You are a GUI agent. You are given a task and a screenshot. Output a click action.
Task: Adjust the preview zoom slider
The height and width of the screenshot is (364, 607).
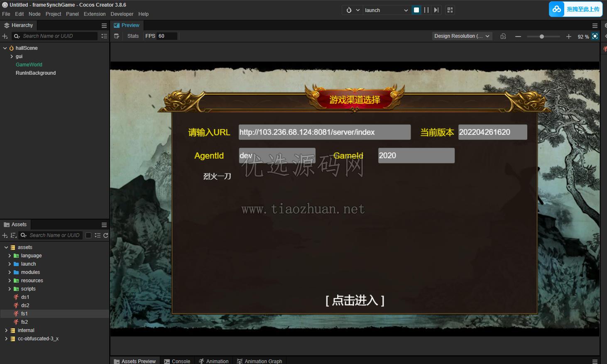(543, 37)
